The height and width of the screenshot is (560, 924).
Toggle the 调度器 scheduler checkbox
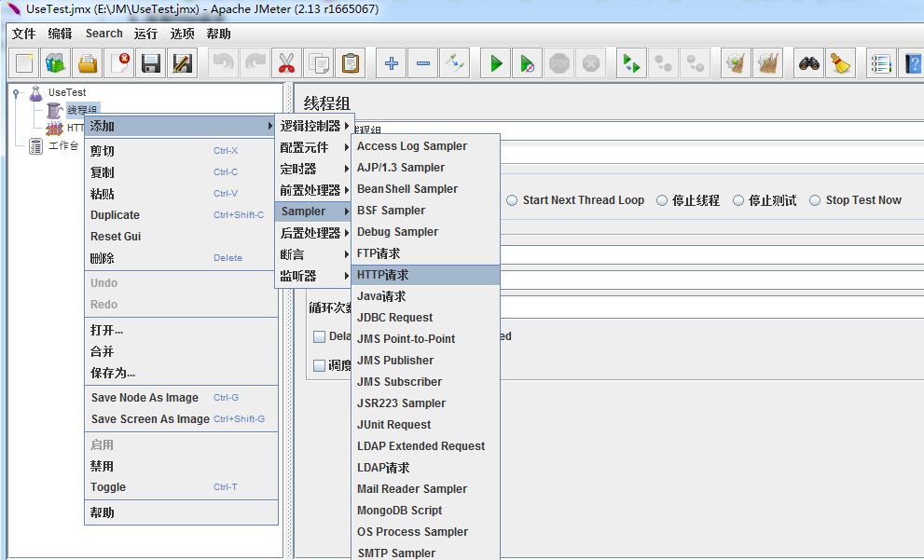coord(320,365)
